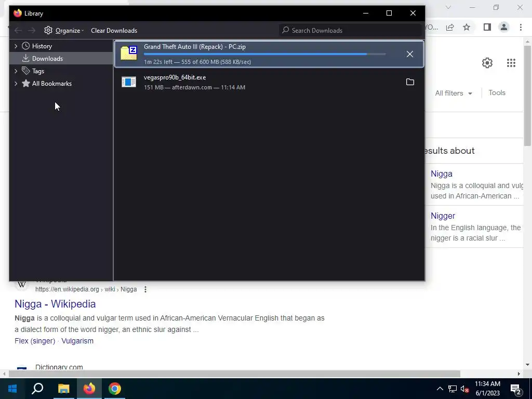Open the Google apps grid in Chrome
532x399 pixels.
coord(511,63)
